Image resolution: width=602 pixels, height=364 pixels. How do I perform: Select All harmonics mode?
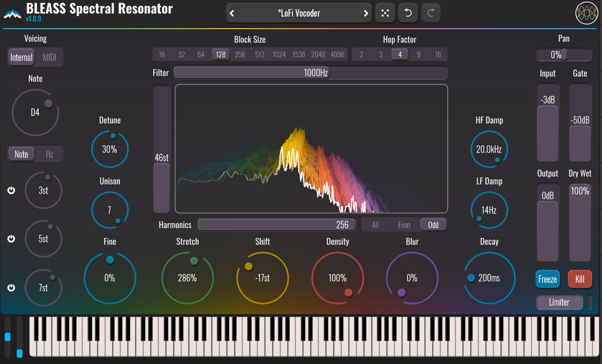pos(376,225)
